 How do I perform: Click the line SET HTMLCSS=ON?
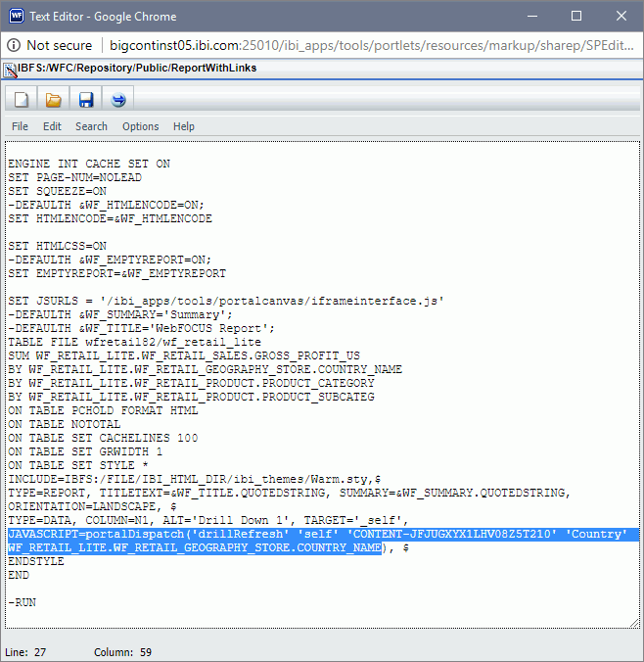pyautogui.click(x=57, y=246)
